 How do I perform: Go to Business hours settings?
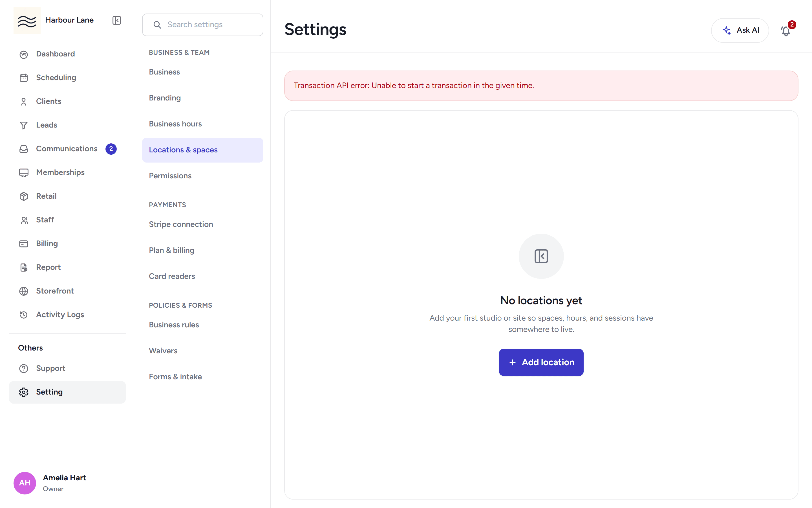click(203, 124)
